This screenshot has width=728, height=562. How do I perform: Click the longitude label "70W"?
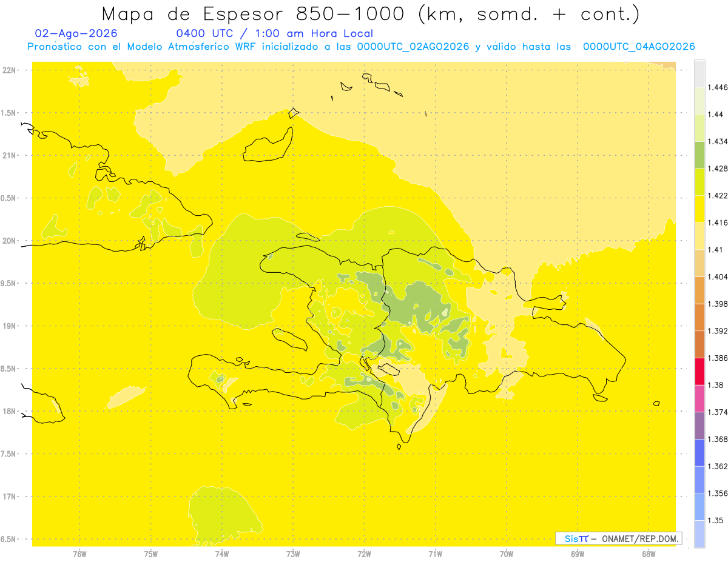pyautogui.click(x=506, y=554)
